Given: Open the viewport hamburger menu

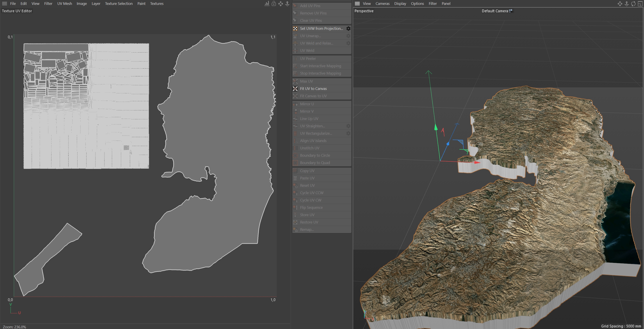Looking at the screenshot, I should [x=357, y=4].
